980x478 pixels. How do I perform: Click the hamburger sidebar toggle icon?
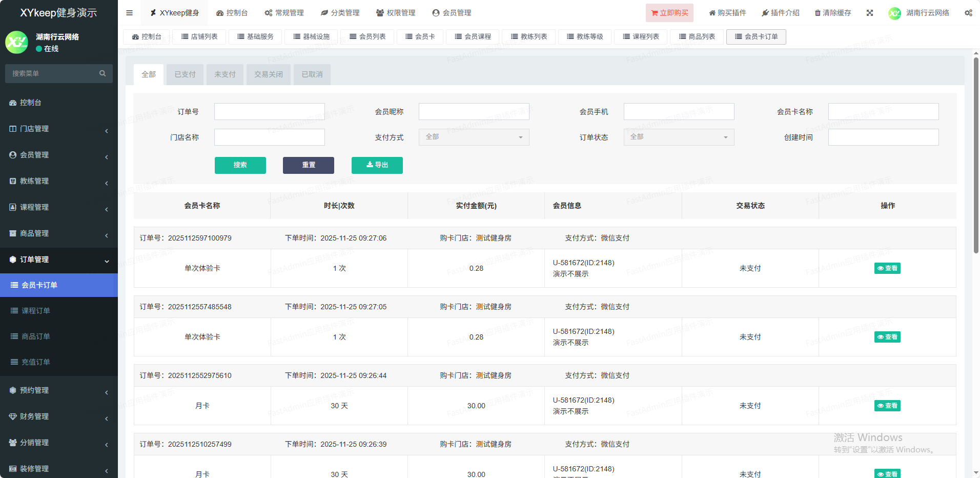click(x=129, y=13)
